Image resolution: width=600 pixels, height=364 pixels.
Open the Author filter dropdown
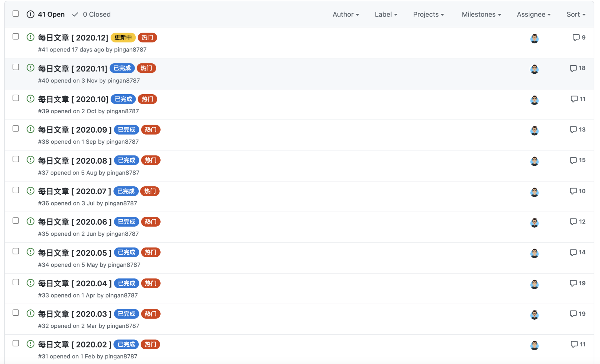click(346, 14)
